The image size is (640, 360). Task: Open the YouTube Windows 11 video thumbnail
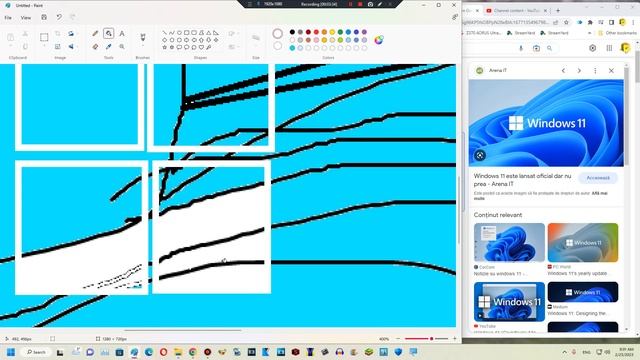[509, 302]
